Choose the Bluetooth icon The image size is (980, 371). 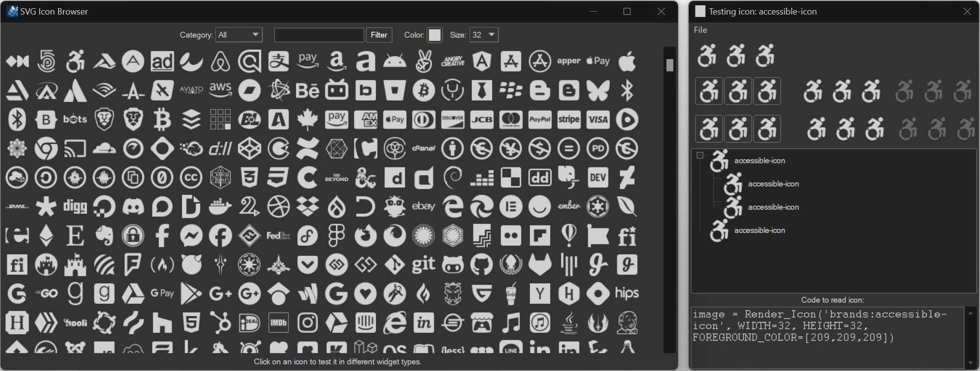627,90
